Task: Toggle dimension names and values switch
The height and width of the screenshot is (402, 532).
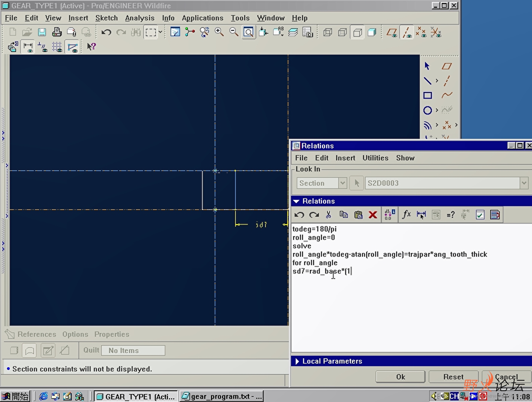Action: click(x=390, y=214)
